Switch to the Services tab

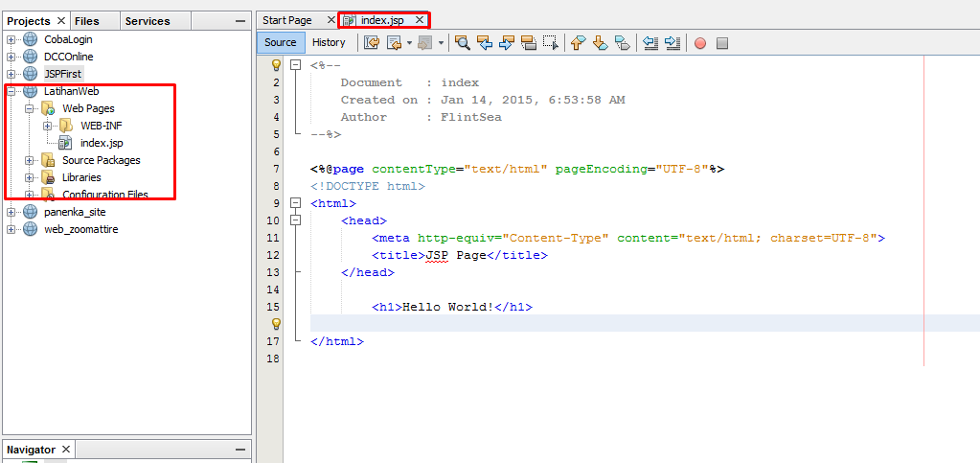(x=148, y=21)
